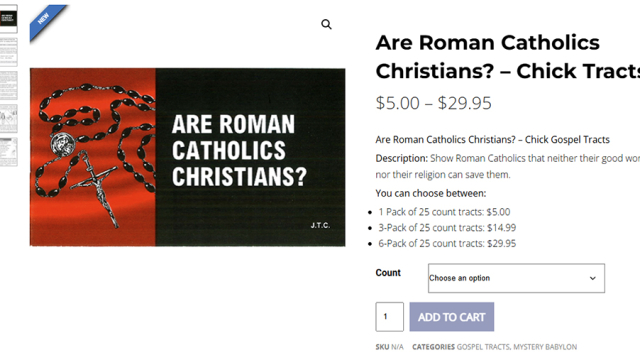The height and width of the screenshot is (360, 640).
Task: Open the MYSTERY BABYLON category link
Action: point(545,347)
